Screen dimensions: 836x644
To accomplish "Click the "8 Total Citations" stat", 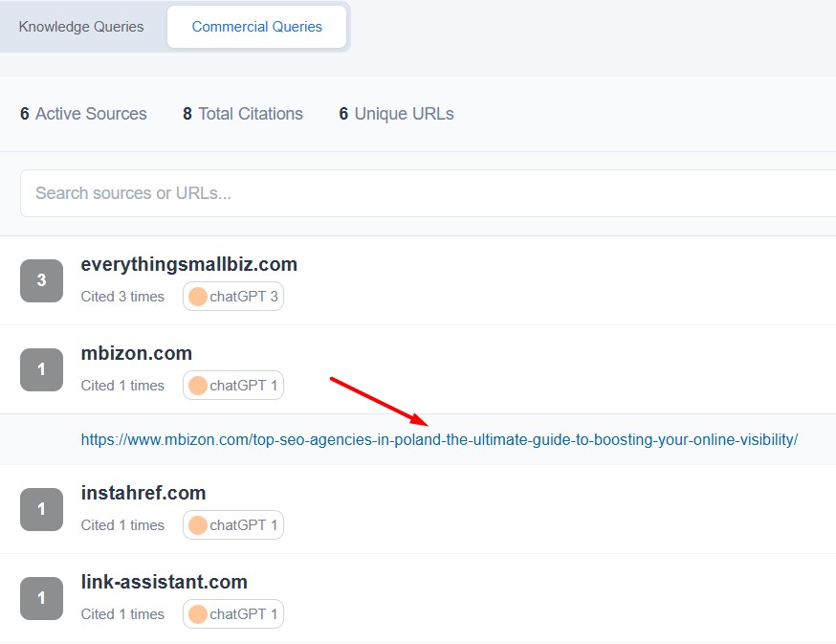I will click(x=243, y=114).
